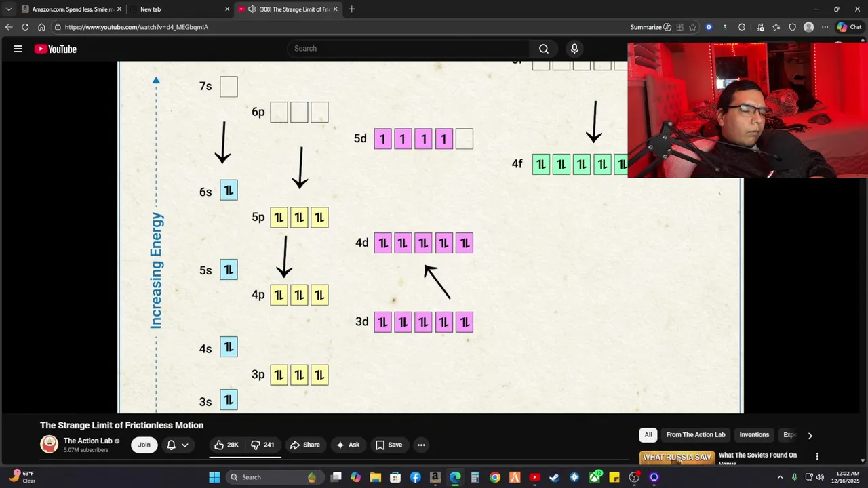Open Sticky Notes from taskbar
This screenshot has width=868, height=488.
[x=614, y=477]
